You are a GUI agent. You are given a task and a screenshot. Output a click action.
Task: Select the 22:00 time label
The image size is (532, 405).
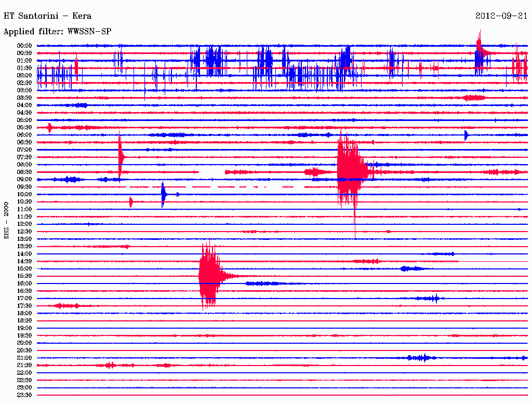tap(24, 373)
